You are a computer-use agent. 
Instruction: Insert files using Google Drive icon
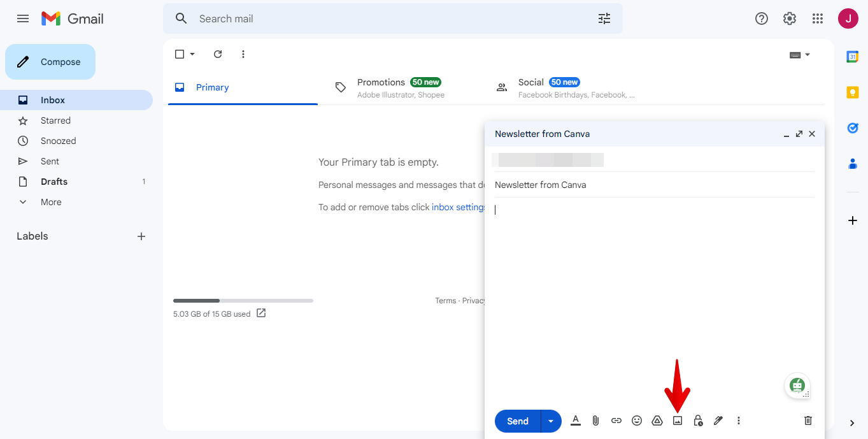[657, 421]
